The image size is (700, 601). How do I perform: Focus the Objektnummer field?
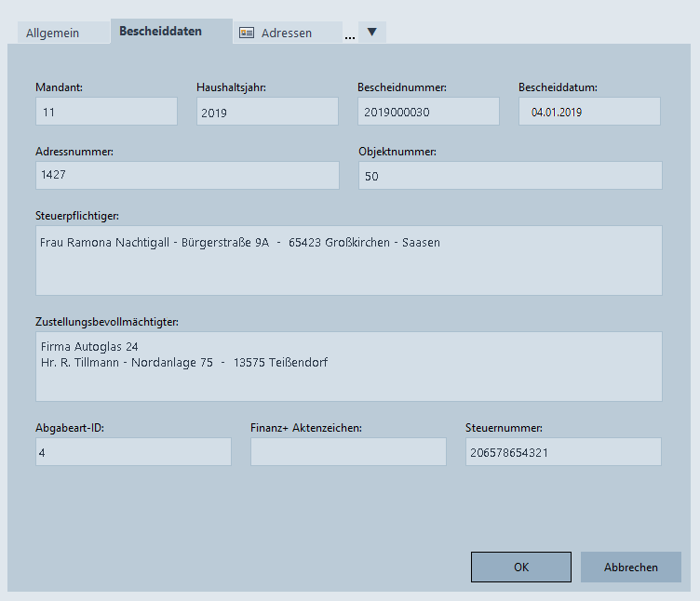(510, 175)
